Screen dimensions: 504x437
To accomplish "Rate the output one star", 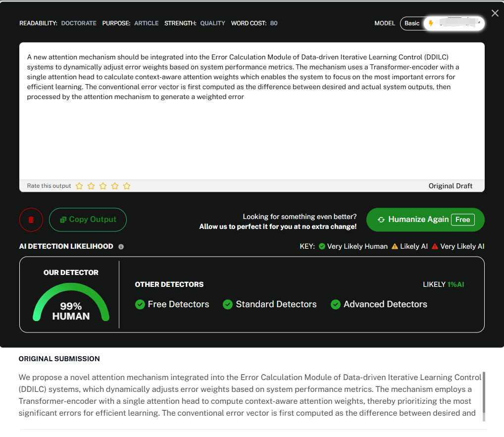I will coord(79,186).
